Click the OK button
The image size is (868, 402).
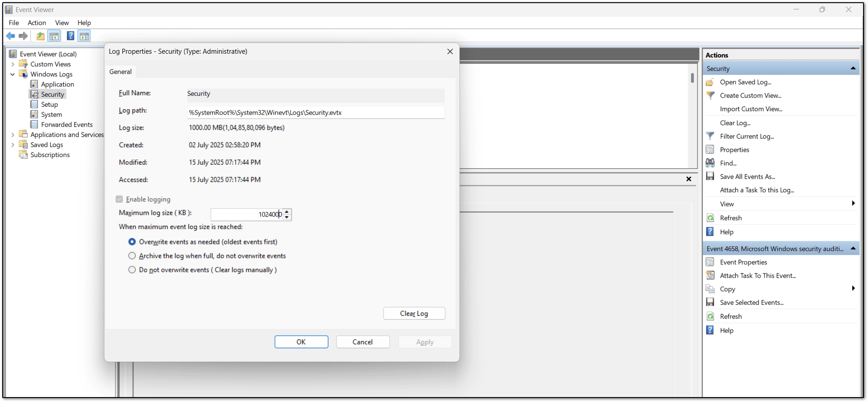coord(301,342)
